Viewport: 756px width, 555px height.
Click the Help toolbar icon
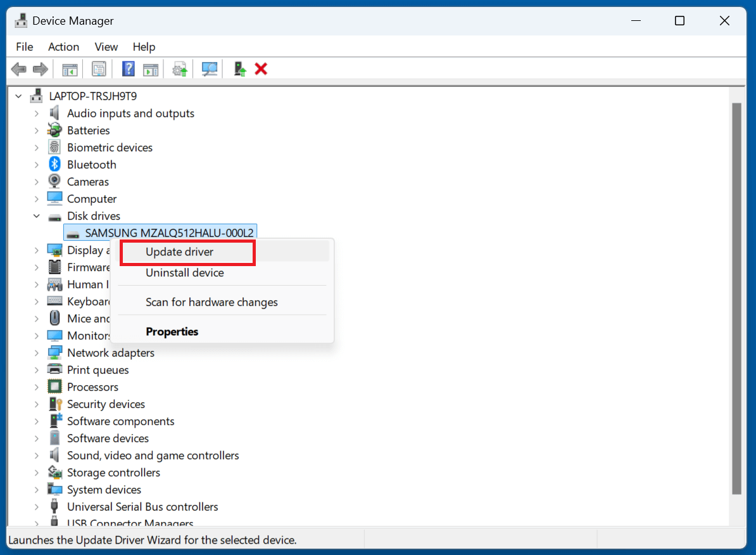click(x=128, y=69)
